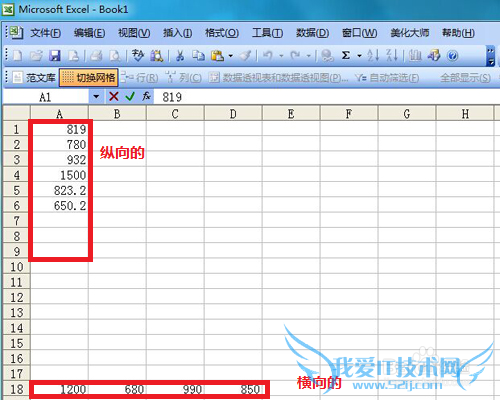
Task: Select cell containing 1500
Action: [x=59, y=175]
